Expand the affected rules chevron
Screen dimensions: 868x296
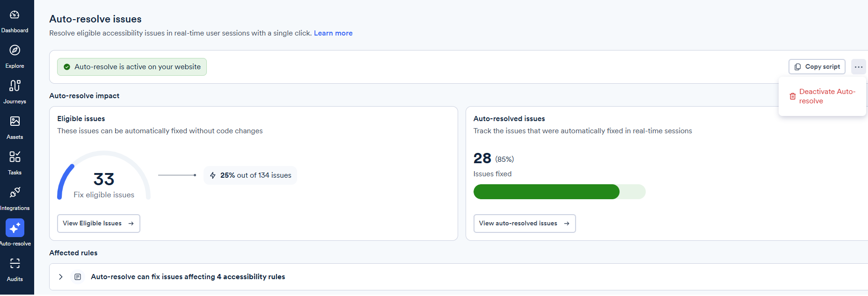(x=61, y=277)
